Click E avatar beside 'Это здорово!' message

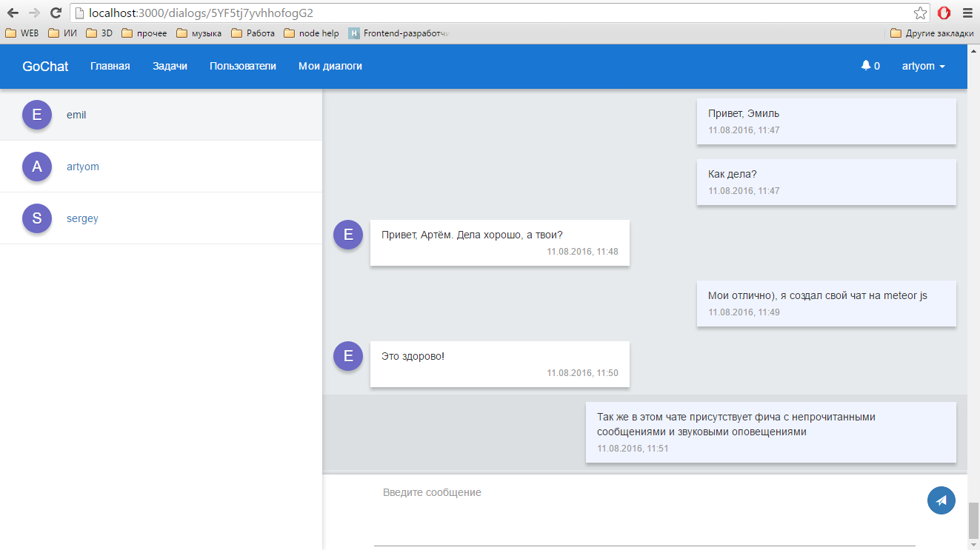click(348, 356)
